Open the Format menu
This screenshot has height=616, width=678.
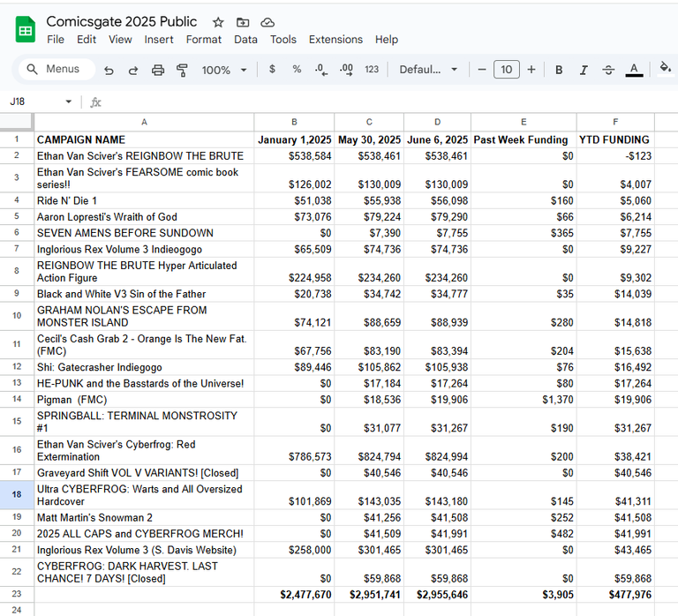point(204,40)
